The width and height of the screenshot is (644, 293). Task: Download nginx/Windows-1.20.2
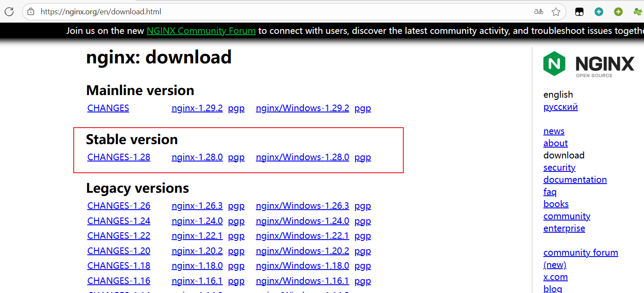(302, 251)
